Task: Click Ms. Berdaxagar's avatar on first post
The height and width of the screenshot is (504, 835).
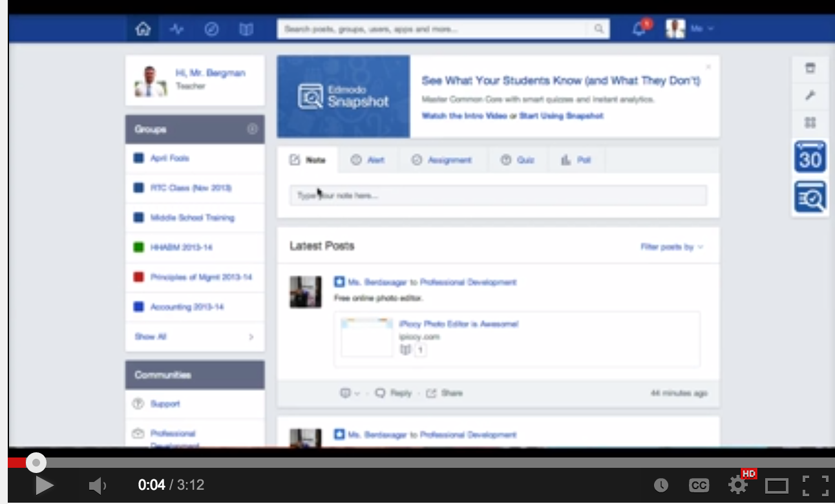Action: click(305, 292)
